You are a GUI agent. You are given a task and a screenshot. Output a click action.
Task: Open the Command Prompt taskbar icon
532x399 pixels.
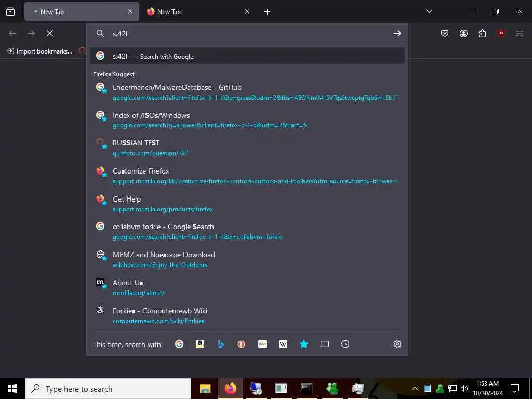[307, 389]
